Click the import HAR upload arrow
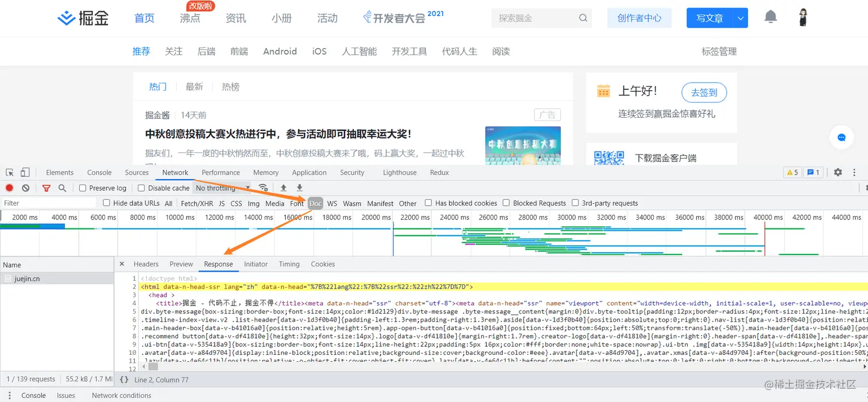 click(x=283, y=188)
